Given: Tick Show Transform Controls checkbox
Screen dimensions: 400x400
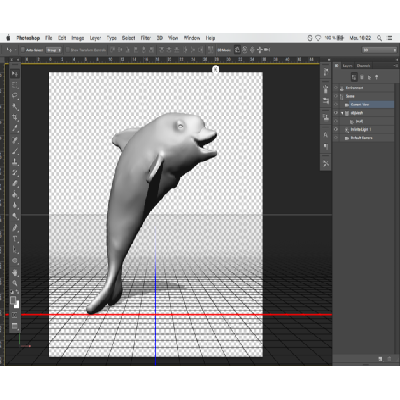Looking at the screenshot, I should coord(68,50).
